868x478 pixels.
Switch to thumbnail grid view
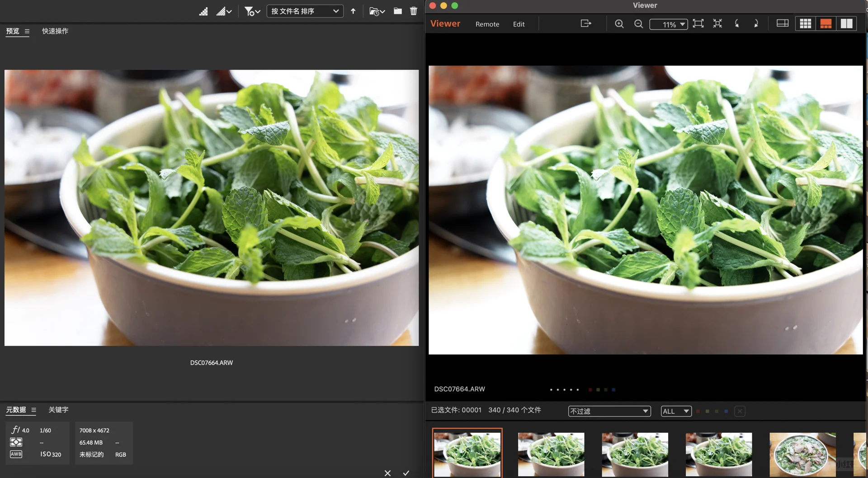coord(805,23)
